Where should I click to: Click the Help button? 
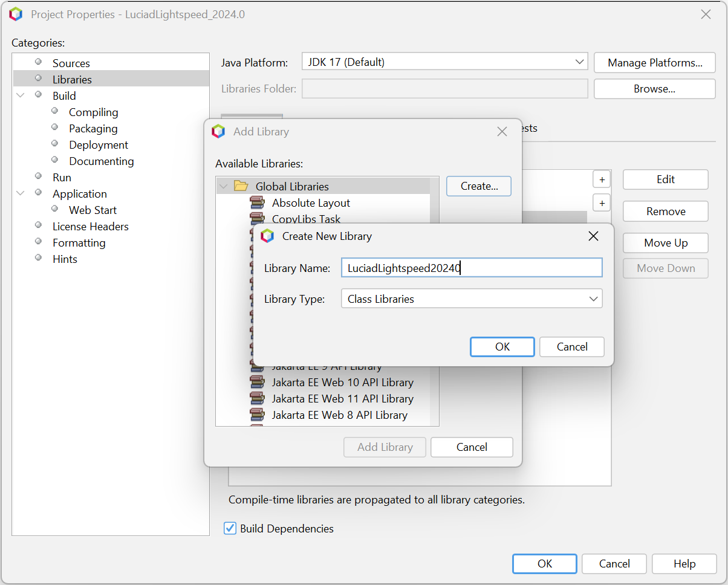tap(684, 564)
